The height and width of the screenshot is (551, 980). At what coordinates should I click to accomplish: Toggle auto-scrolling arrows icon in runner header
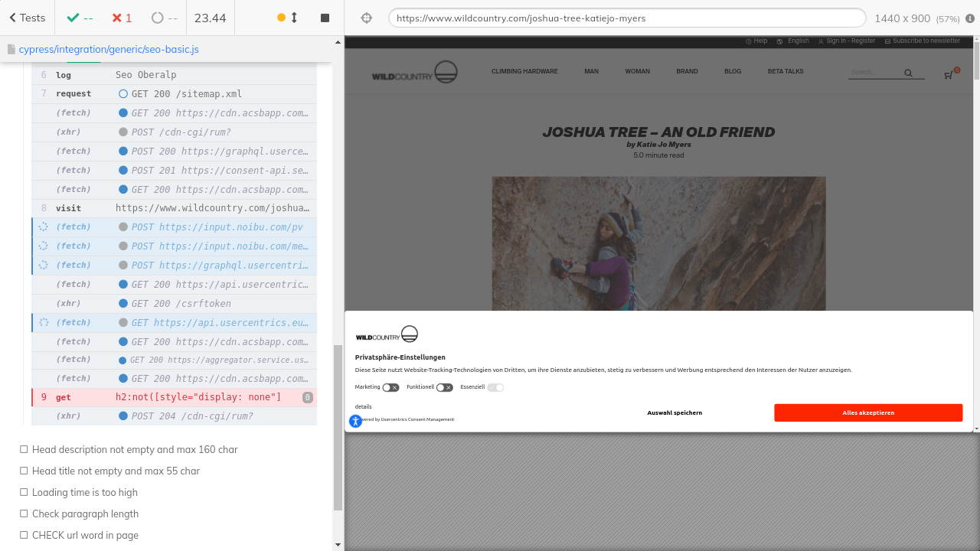pos(294,18)
